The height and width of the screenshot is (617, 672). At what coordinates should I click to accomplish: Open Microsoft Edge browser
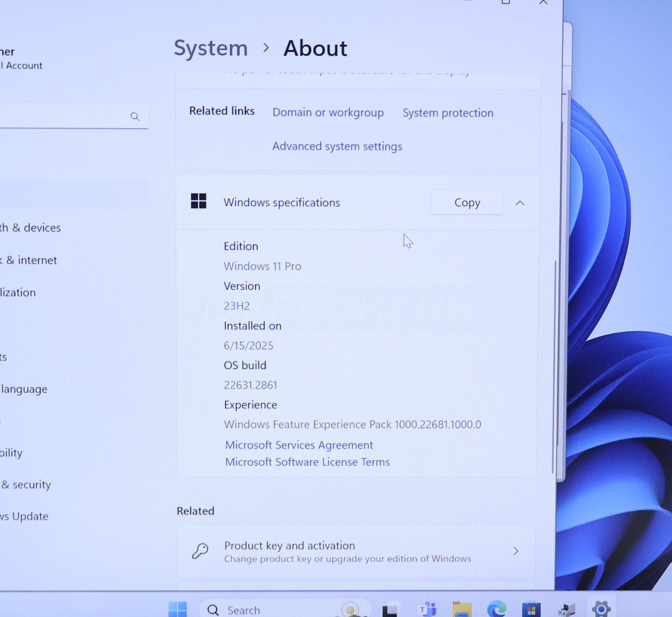(x=496, y=609)
